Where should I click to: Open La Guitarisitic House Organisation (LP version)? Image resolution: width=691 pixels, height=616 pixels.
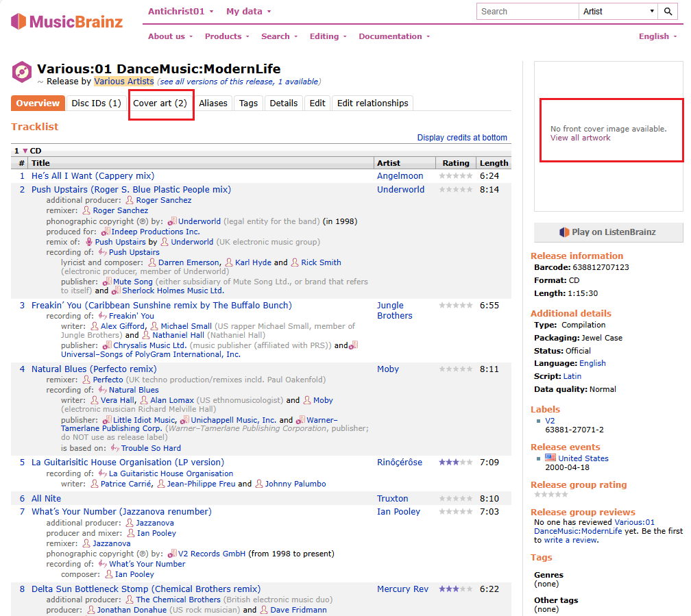(128, 463)
